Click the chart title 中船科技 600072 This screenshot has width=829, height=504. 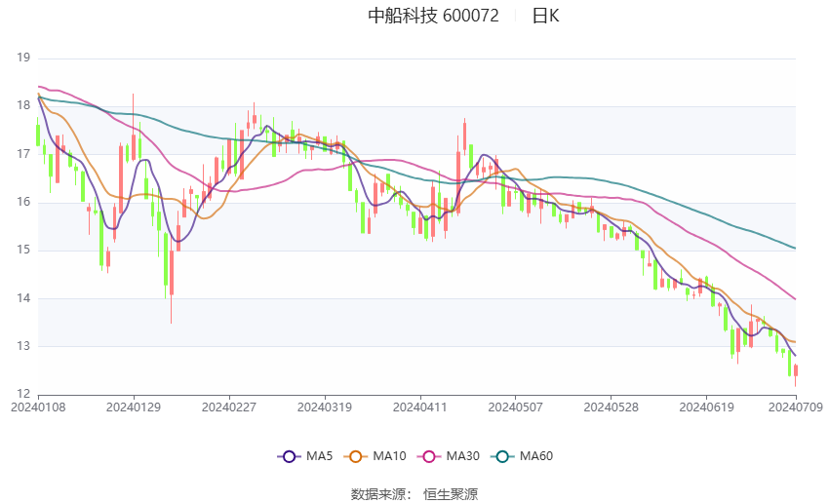[x=433, y=16]
